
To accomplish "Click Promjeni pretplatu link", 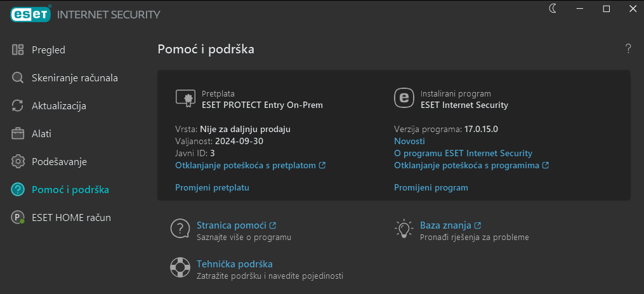I will 212,187.
